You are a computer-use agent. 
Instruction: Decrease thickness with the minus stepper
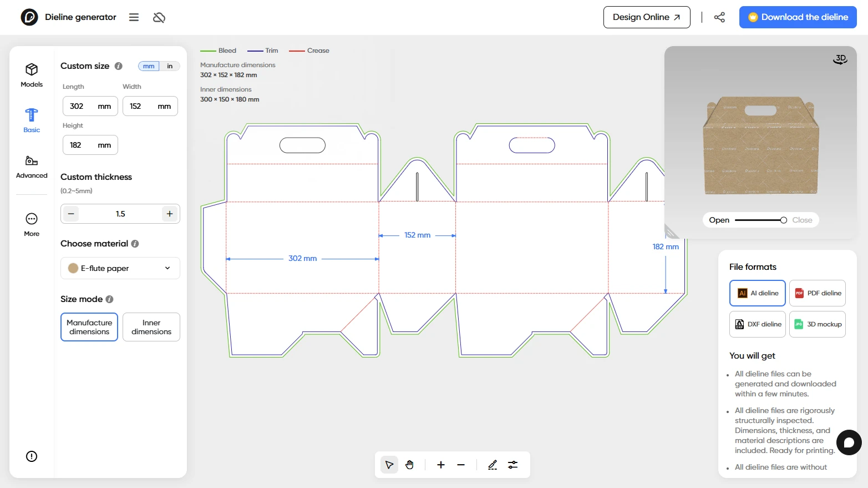tap(71, 214)
